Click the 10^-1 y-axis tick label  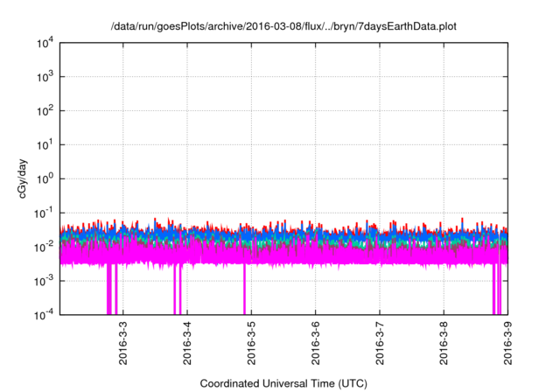click(44, 213)
